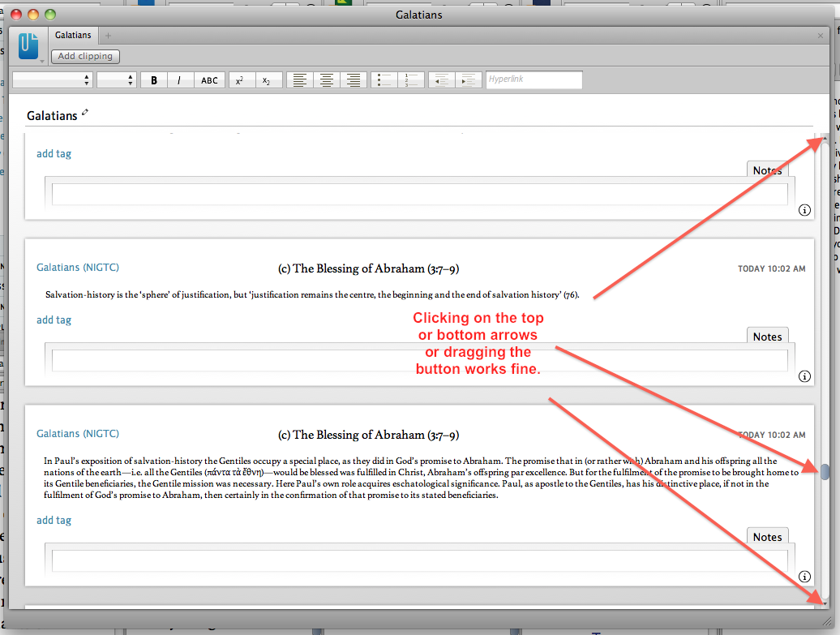
Task: Click the notes field of the top clipping
Action: (x=419, y=194)
